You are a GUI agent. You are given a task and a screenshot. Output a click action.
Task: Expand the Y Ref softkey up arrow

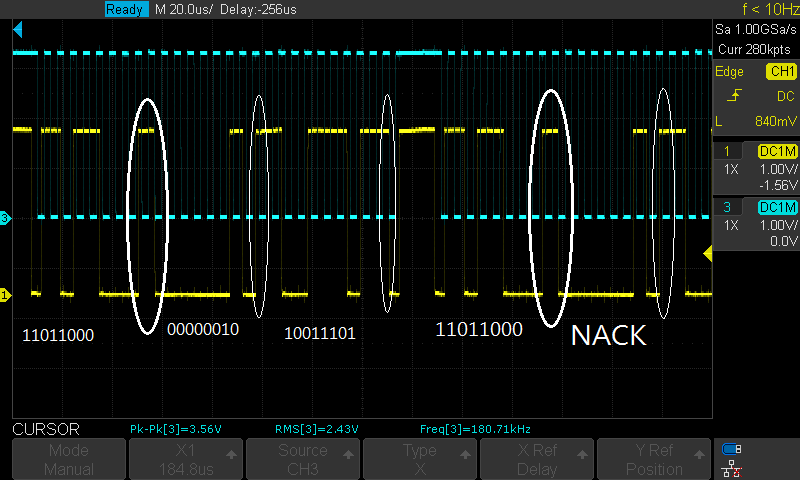click(699, 454)
